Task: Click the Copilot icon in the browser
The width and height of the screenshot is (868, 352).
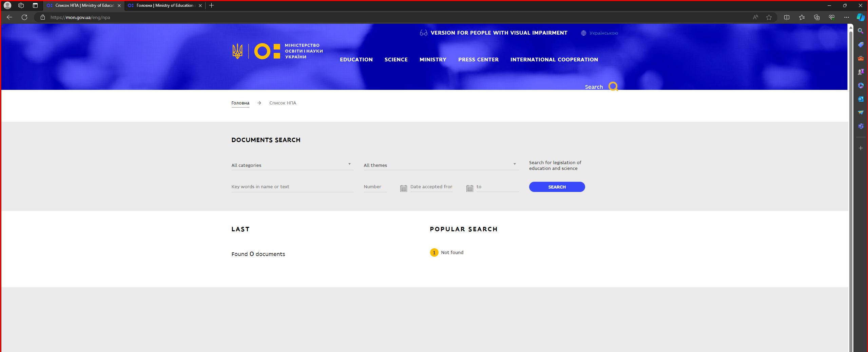Action: (861, 17)
